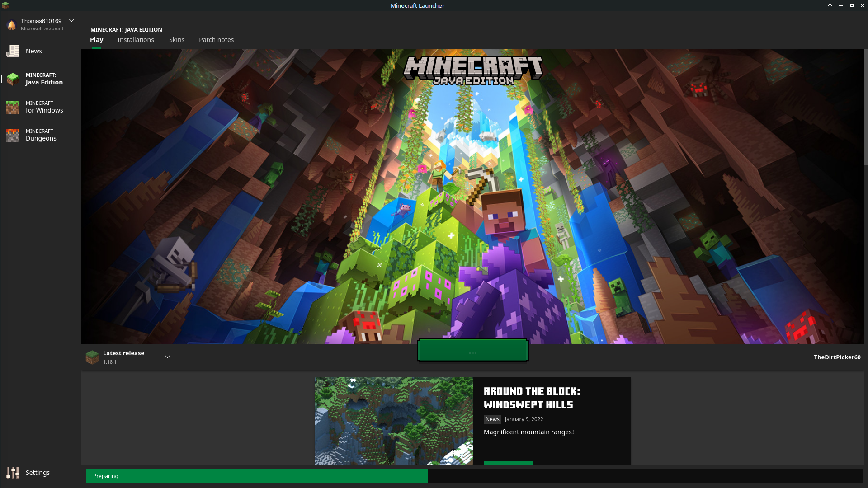The height and width of the screenshot is (488, 868).
Task: Click the account avatar icon for Thomas610169
Action: pyautogui.click(x=12, y=25)
